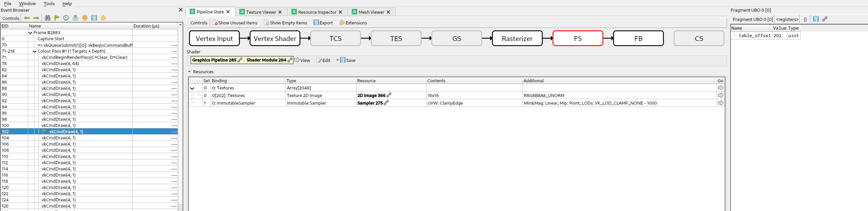Go to next event with right green arrow
This screenshot has width=868, height=211.
pos(36,18)
